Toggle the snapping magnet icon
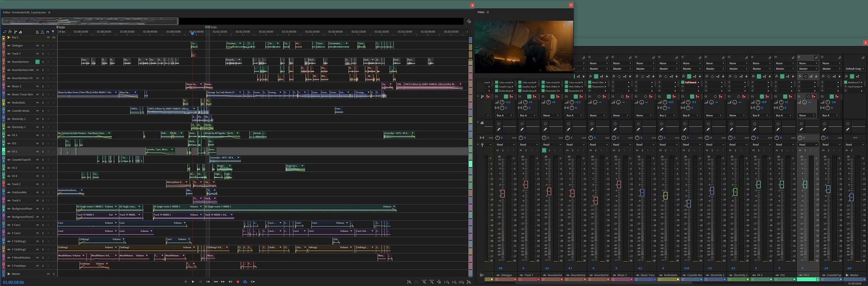This screenshot has width=868, height=286. pyautogui.click(x=47, y=32)
